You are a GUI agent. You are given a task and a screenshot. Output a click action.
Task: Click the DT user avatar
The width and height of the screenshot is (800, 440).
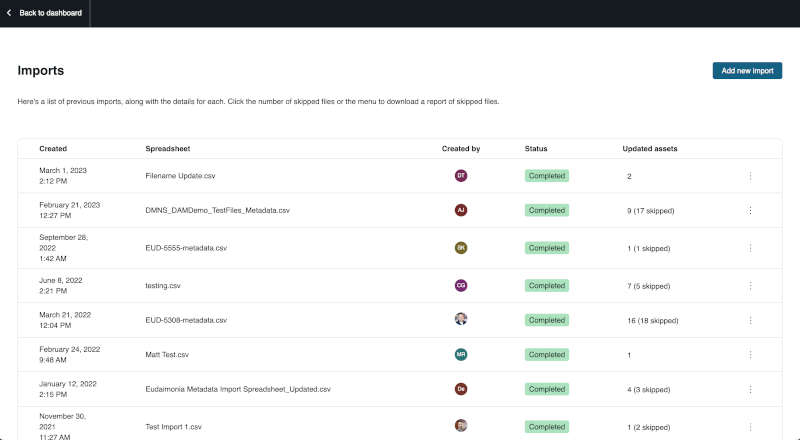point(461,176)
